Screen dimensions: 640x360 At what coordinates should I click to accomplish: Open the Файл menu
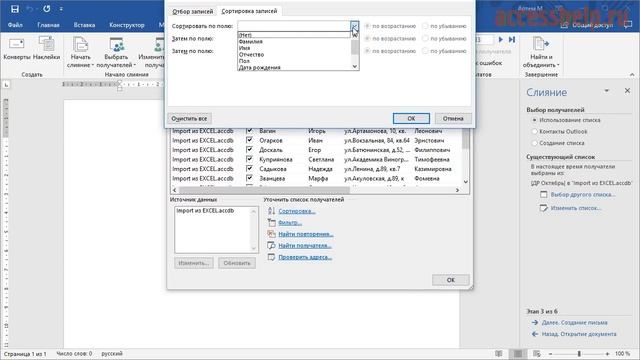[15, 25]
